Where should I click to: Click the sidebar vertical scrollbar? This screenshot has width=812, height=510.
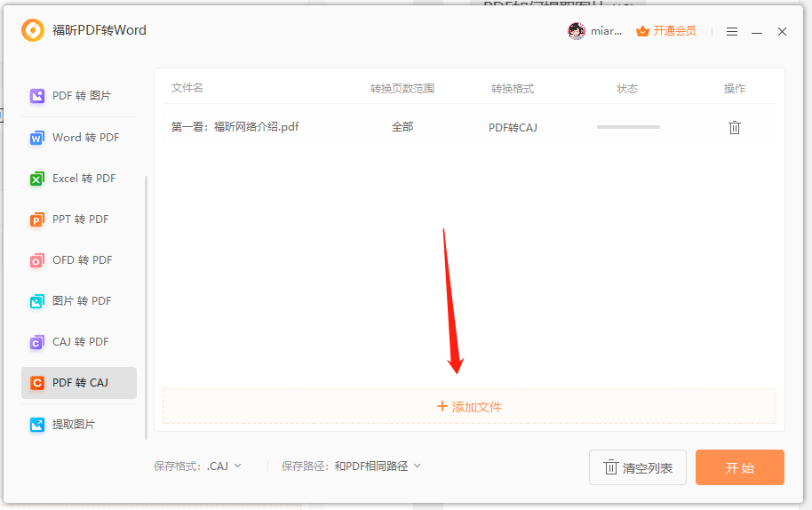[146, 307]
